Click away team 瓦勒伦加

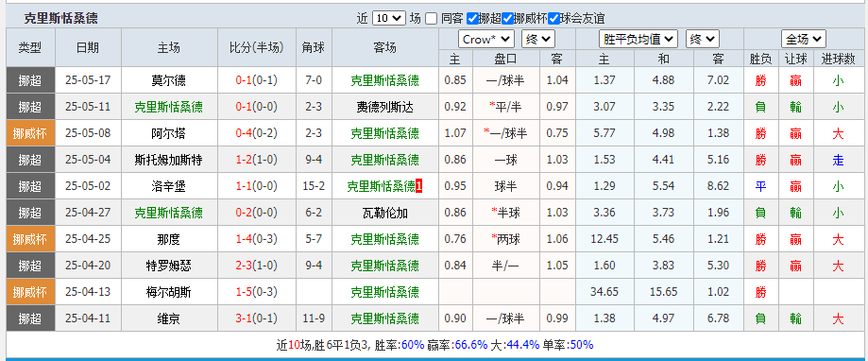[384, 213]
